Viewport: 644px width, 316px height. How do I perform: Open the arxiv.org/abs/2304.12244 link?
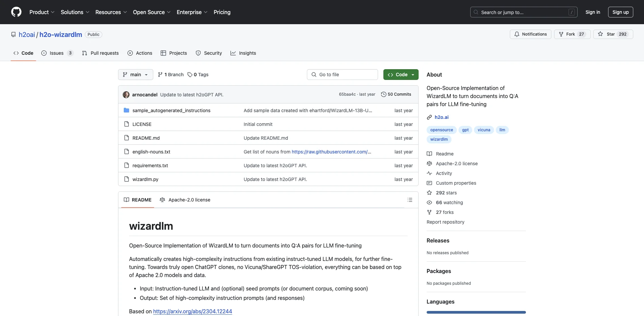click(193, 311)
